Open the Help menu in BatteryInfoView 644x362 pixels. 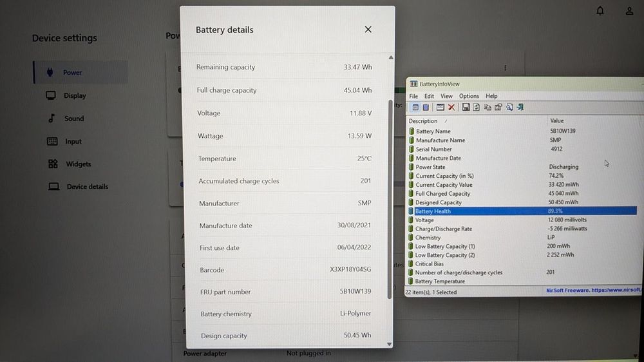point(491,96)
